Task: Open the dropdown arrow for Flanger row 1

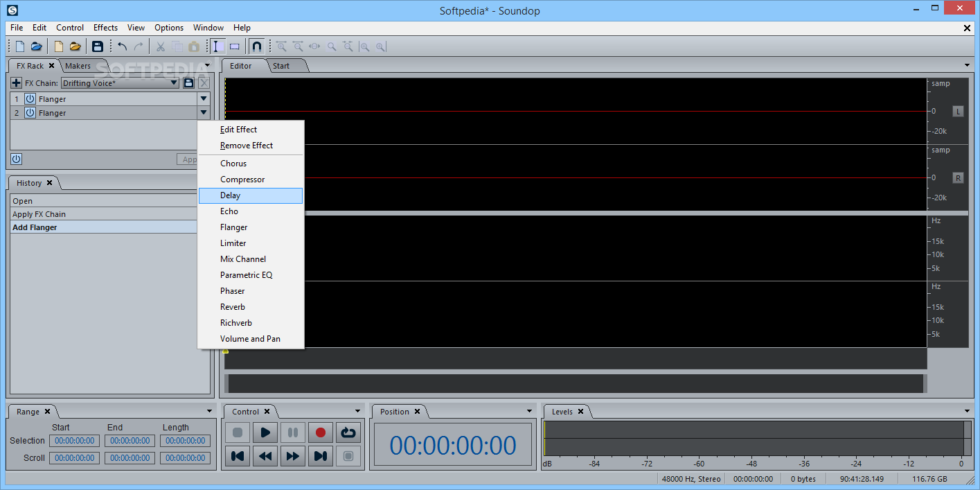Action: (x=204, y=99)
